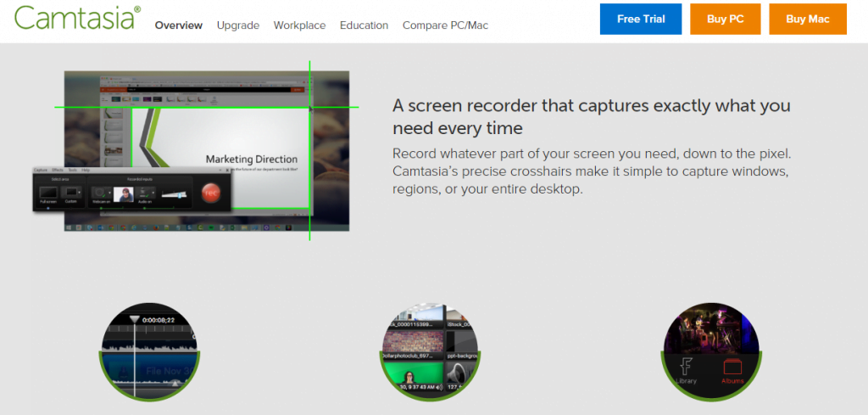
Task: Open Compare PC/Mac page
Action: (445, 25)
